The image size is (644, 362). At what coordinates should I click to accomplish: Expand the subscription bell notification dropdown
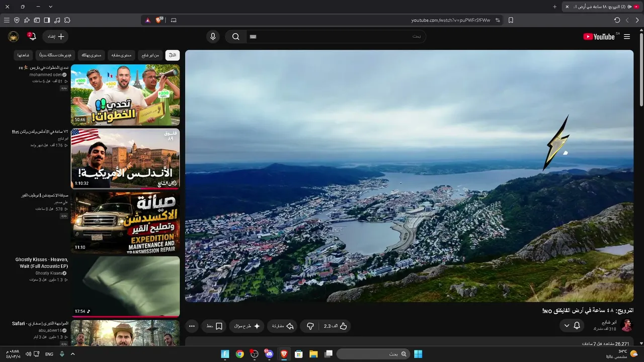click(572, 326)
